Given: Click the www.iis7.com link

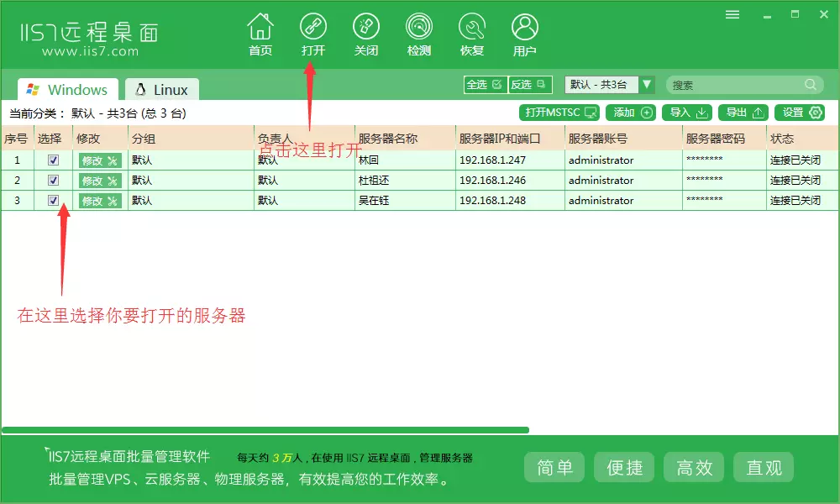Looking at the screenshot, I should point(90,52).
